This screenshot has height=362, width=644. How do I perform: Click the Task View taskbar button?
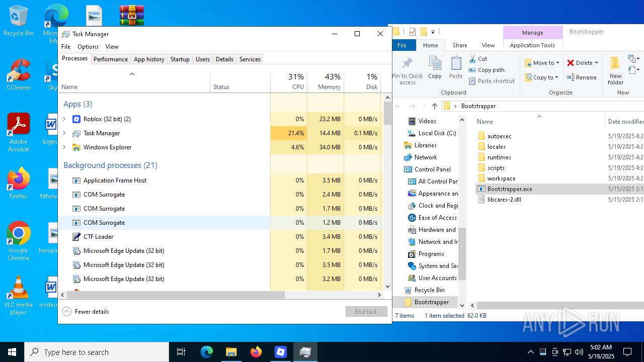point(181,352)
